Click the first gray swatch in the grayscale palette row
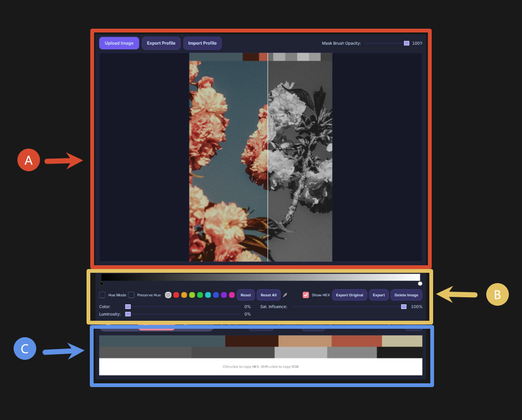The image size is (522, 420). click(145, 352)
